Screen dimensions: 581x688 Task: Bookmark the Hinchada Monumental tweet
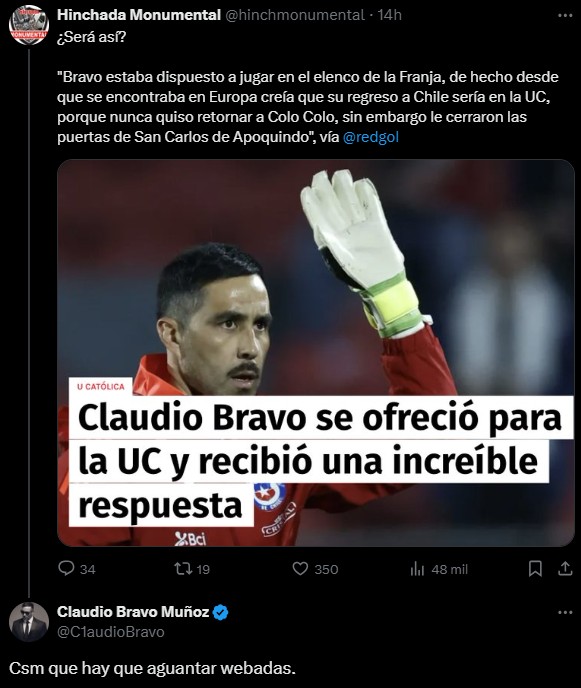pyautogui.click(x=535, y=569)
